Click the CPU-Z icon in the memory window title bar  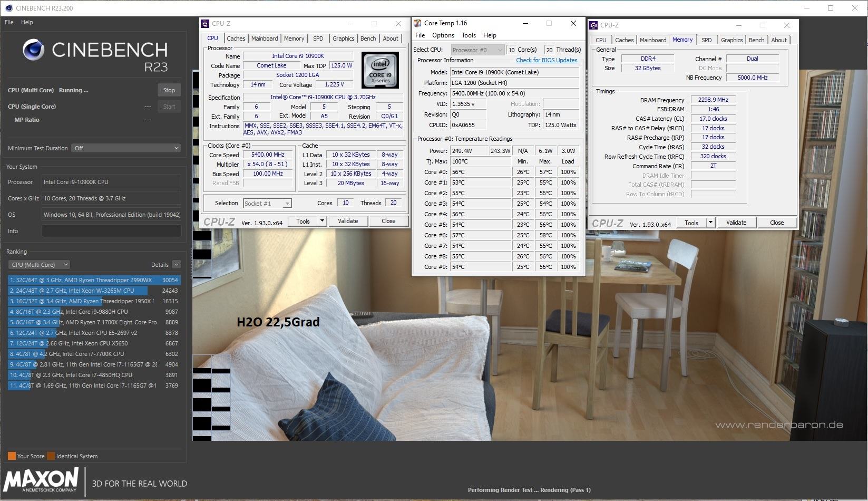tap(593, 25)
